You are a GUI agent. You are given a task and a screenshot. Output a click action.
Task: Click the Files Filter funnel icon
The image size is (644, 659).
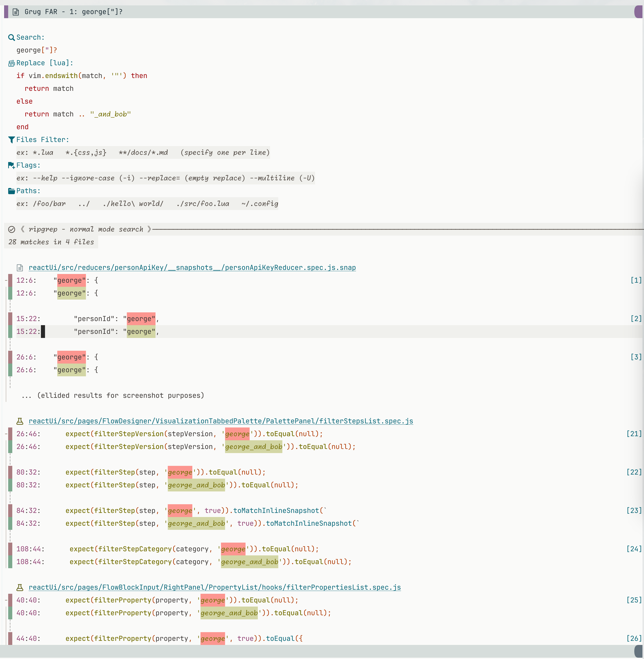(11, 140)
